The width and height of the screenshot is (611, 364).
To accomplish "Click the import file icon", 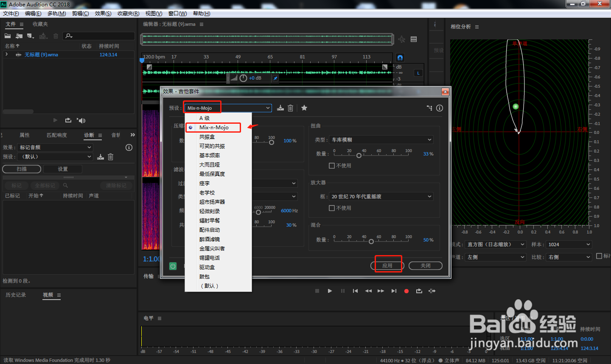I will 19,36.
